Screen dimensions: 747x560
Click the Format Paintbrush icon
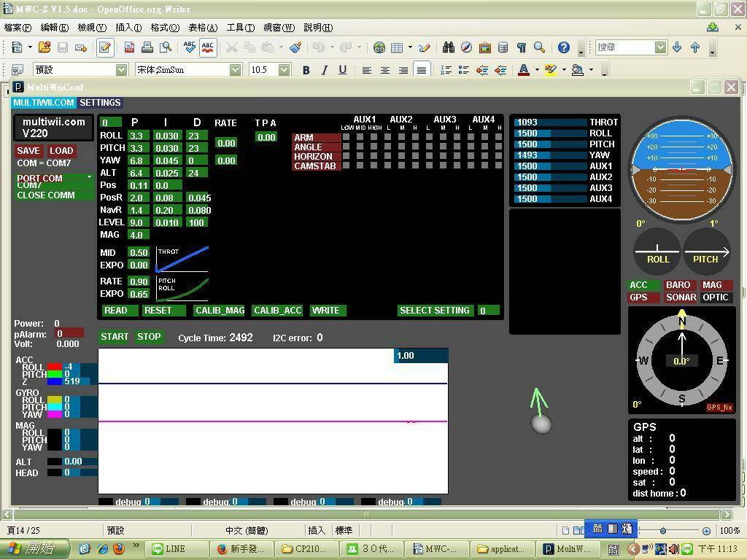(295, 47)
